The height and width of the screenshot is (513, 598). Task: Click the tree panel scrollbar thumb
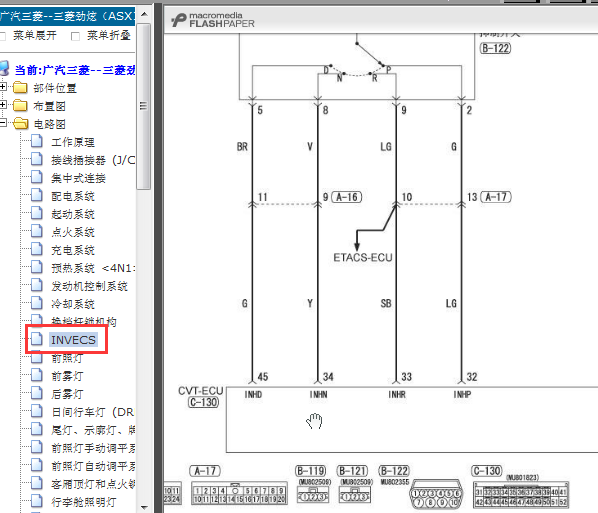tap(144, 106)
